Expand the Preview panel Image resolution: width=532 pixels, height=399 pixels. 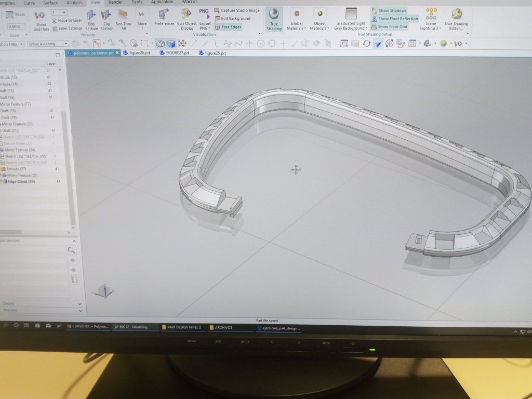(80, 311)
